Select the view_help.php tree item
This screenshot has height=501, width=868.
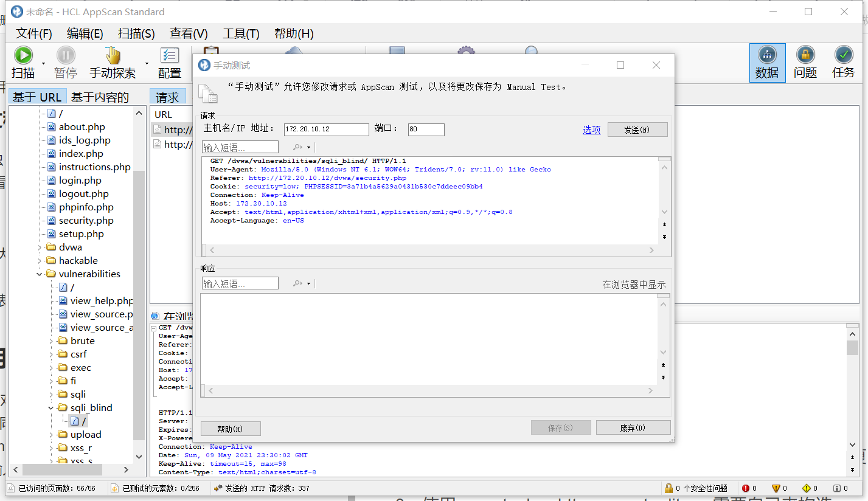(101, 301)
